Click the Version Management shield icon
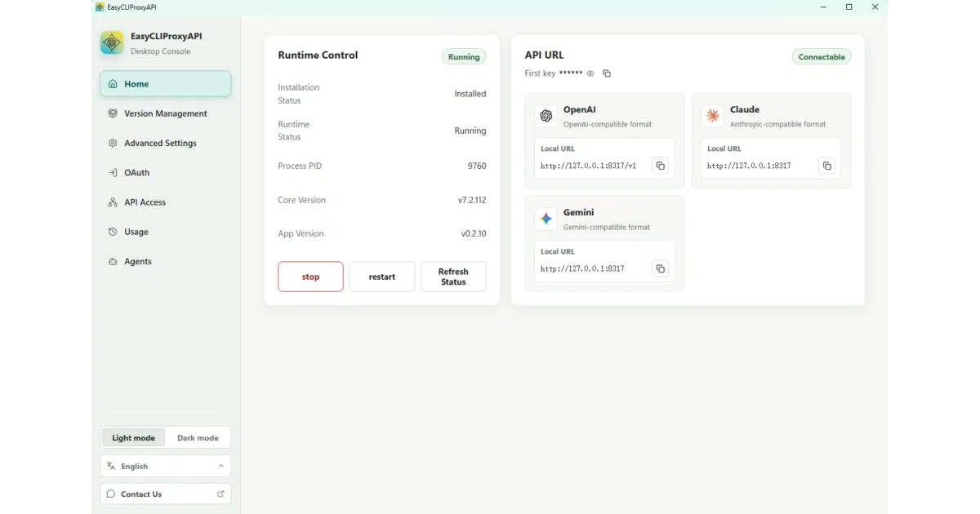 click(113, 113)
